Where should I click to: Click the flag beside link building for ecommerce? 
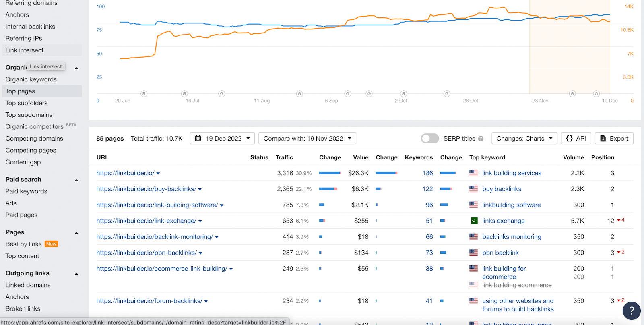click(473, 269)
